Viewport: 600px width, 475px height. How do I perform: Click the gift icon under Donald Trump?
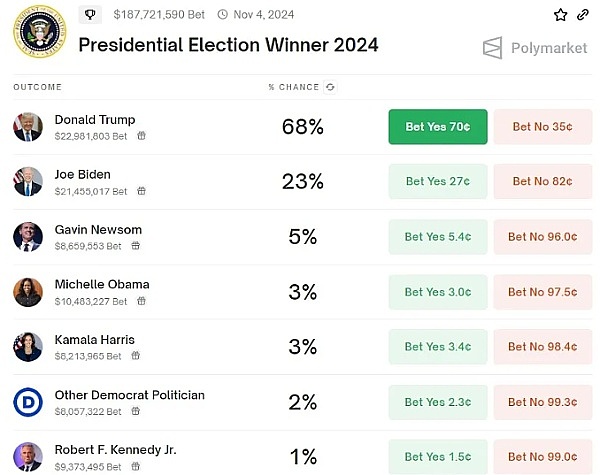(141, 136)
